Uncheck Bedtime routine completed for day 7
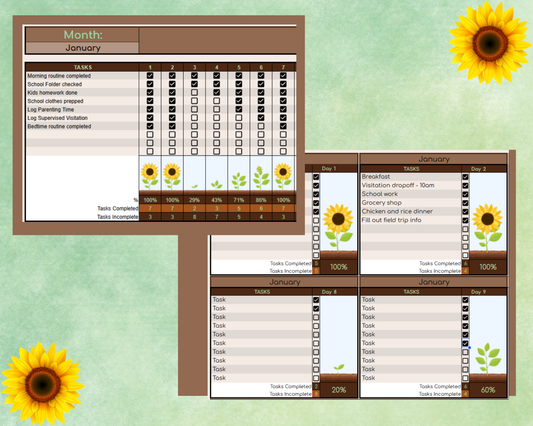 pyautogui.click(x=283, y=126)
